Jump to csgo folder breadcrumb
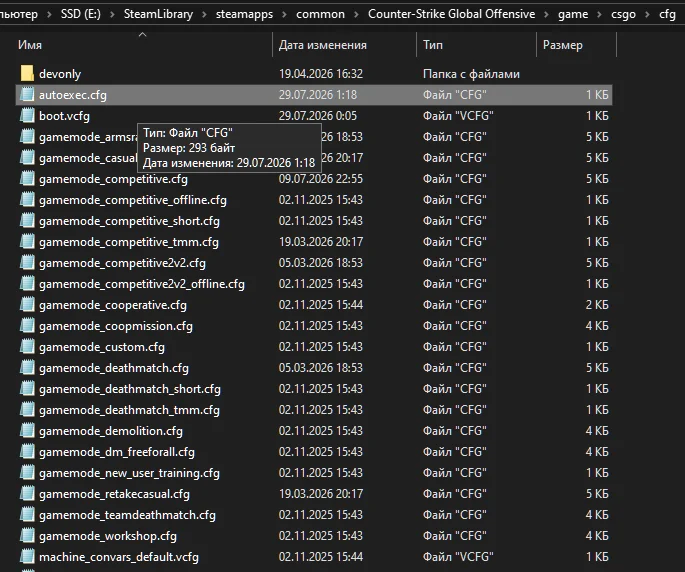 (x=623, y=14)
